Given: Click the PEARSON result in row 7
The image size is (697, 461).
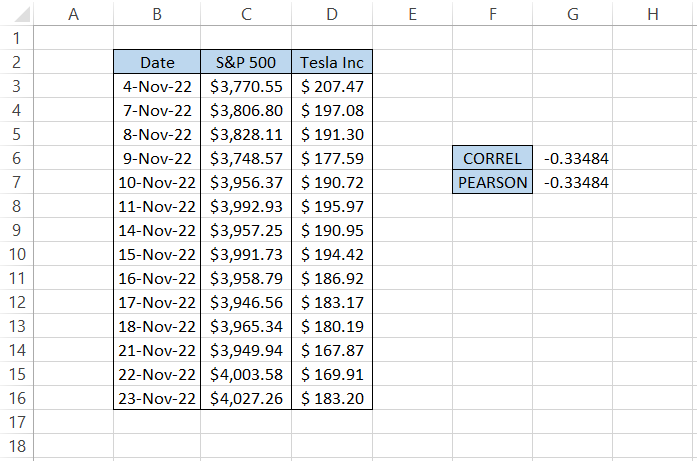Looking at the screenshot, I should pyautogui.click(x=576, y=182).
